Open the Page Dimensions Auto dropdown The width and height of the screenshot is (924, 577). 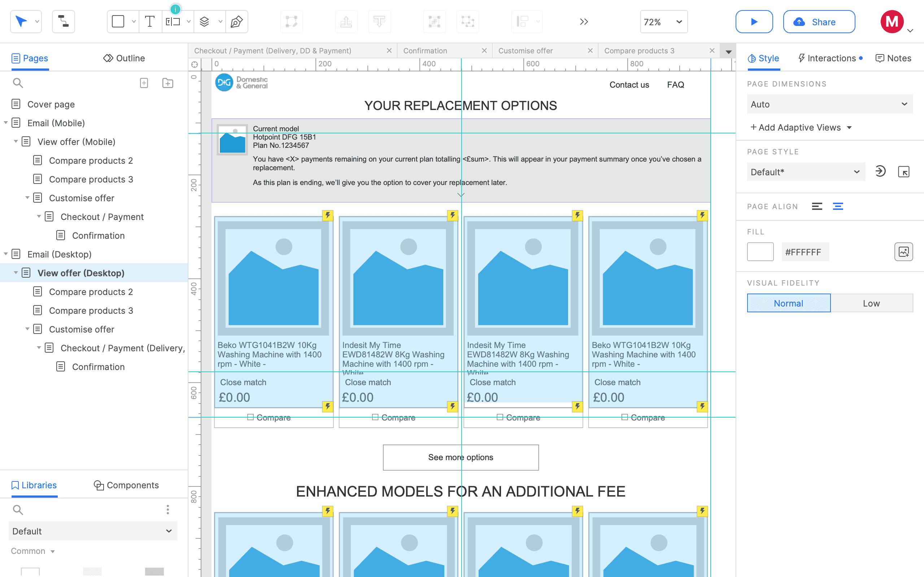(829, 104)
